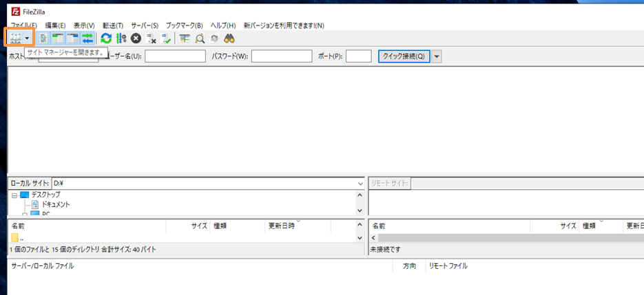Open the 表示(V) menu
644x295 pixels.
point(84,25)
